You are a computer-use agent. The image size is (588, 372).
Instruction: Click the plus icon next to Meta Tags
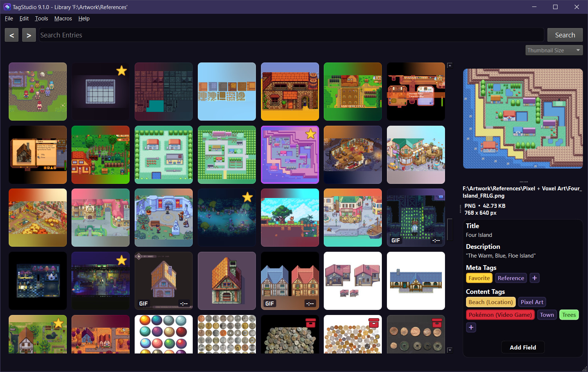tap(534, 278)
